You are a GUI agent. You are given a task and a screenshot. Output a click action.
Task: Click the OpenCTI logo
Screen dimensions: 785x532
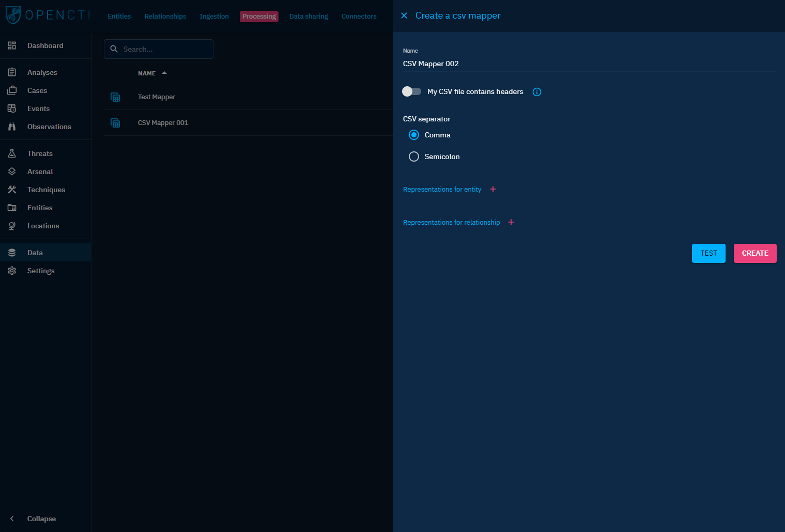click(48, 15)
